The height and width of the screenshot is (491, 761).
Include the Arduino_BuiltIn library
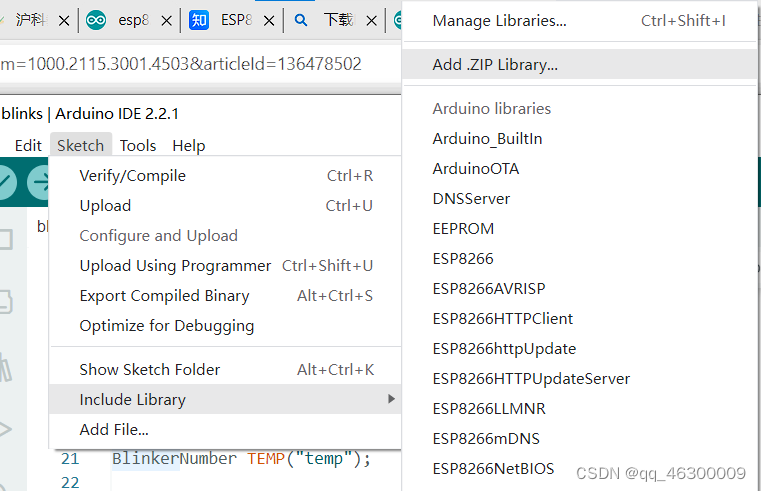click(x=579, y=139)
